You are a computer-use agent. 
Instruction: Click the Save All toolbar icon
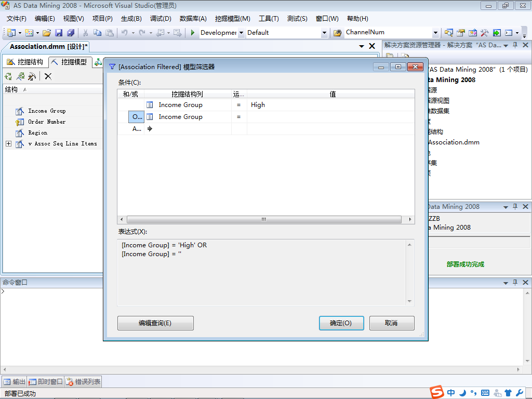(71, 33)
